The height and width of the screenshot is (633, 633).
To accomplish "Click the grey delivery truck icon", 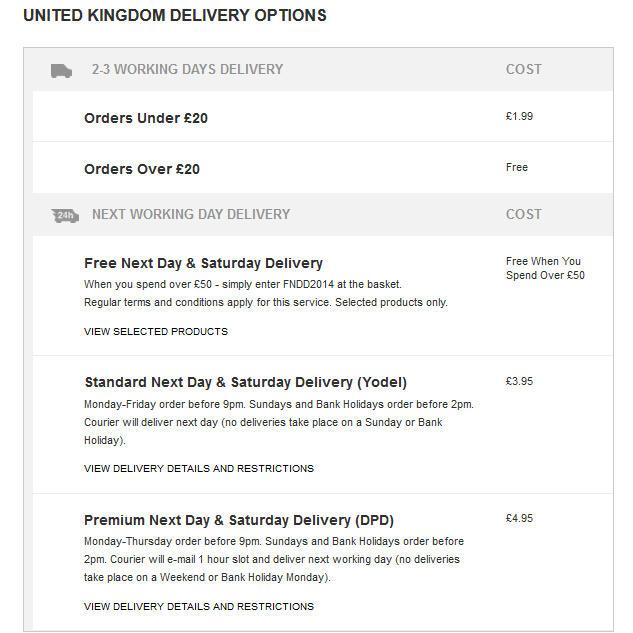I will point(61,71).
